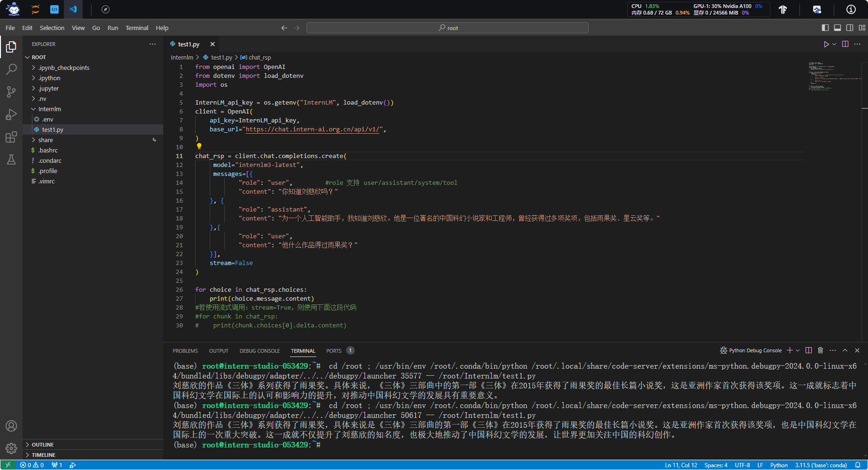Click the VS Code icon in the top bar
The image size is (868, 470).
(73, 9)
